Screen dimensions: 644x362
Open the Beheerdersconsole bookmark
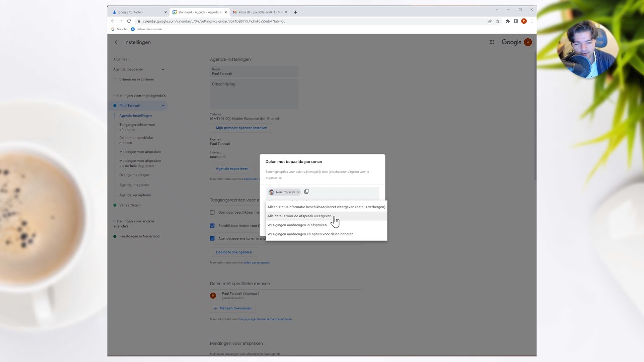[146, 29]
